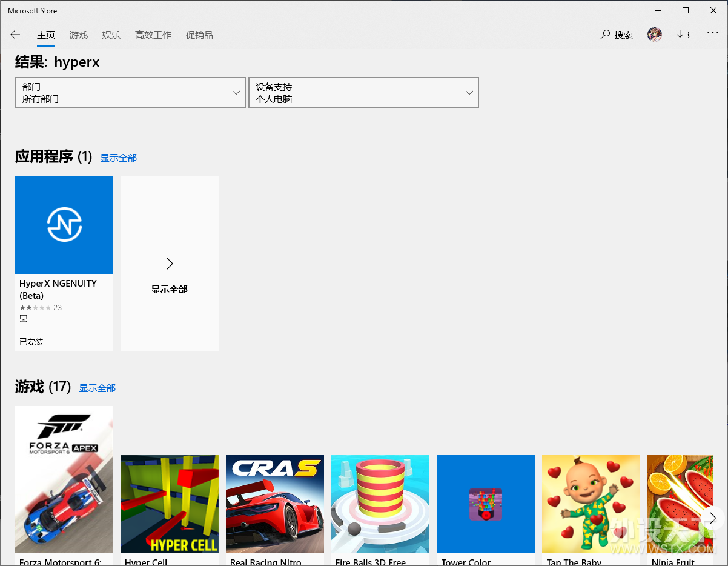Switch to the 促销品 tab
The image size is (728, 566).
[x=199, y=35]
